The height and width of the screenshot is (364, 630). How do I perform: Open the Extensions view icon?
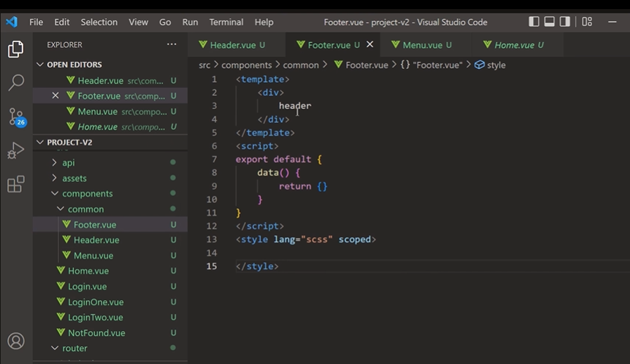pos(15,184)
